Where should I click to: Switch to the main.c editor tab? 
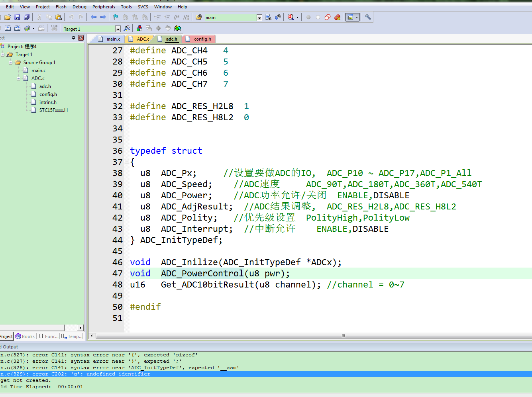pos(109,39)
